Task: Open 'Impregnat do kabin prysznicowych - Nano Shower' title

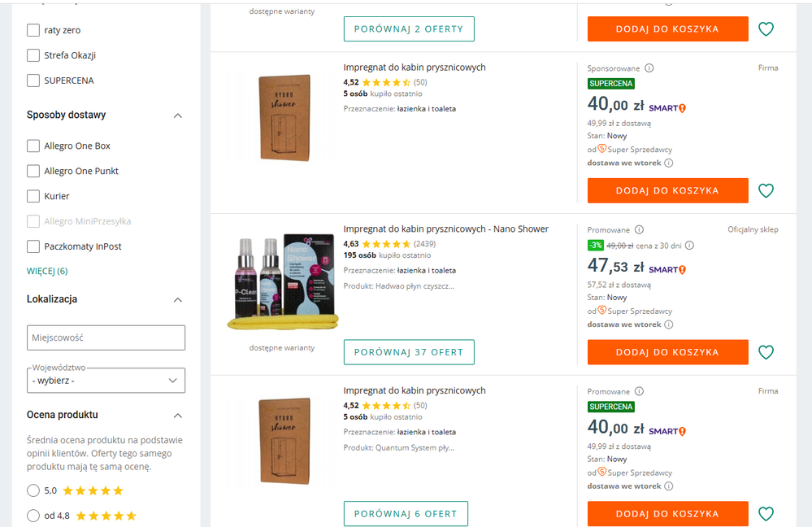Action: [446, 229]
